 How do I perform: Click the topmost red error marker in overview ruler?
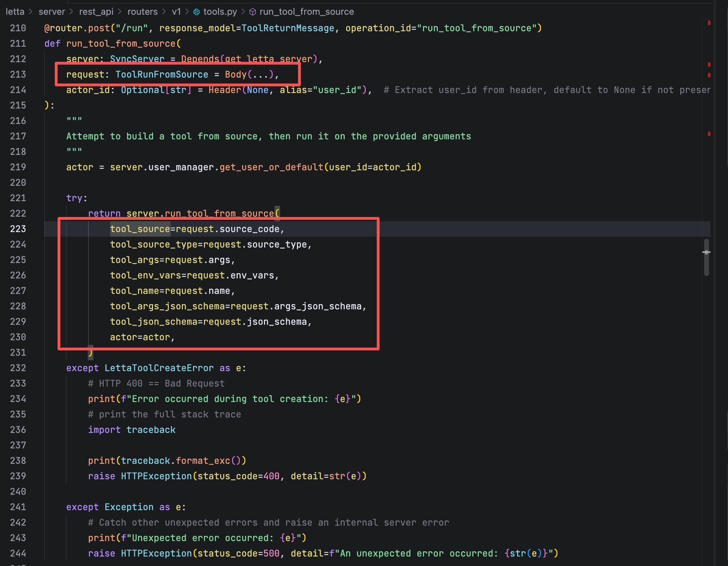coord(709,23)
